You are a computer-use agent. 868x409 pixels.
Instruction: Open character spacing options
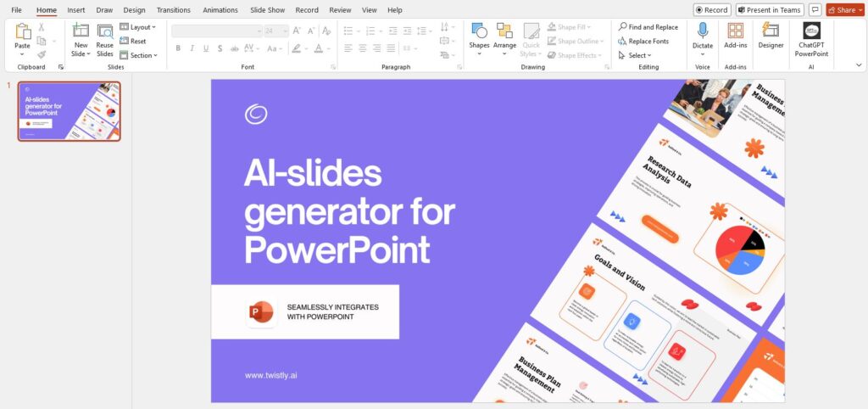[250, 48]
